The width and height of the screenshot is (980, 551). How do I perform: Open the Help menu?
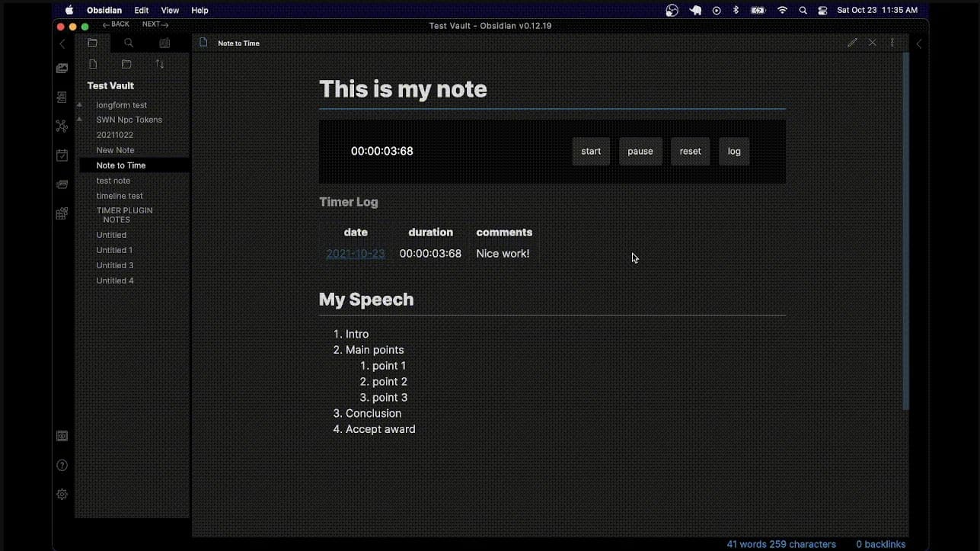click(200, 10)
